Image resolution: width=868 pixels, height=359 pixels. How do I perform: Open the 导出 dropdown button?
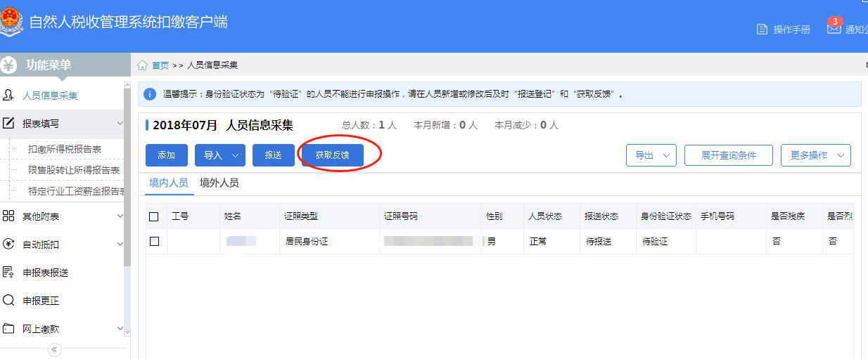click(651, 155)
